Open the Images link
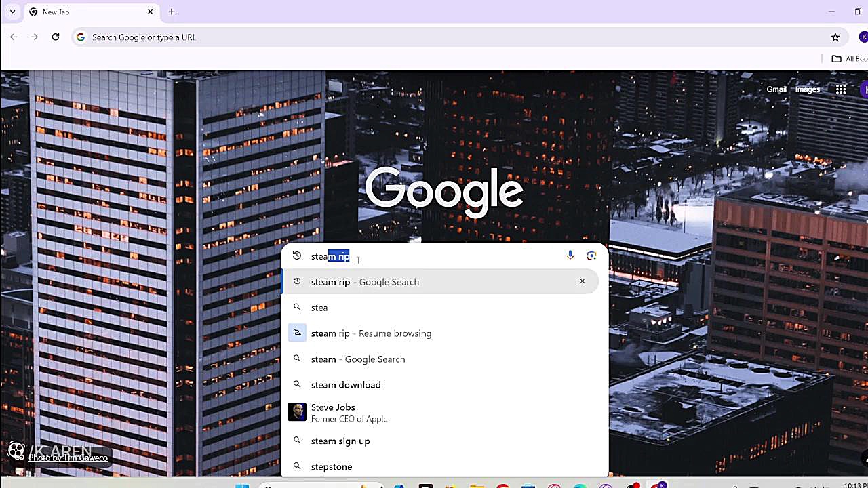This screenshot has height=488, width=868. [x=808, y=89]
